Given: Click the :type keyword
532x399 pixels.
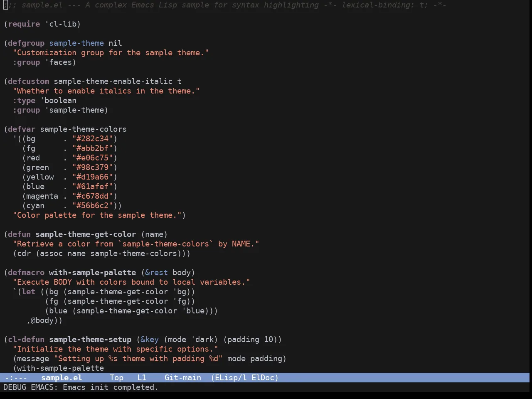Looking at the screenshot, I should click(24, 101).
